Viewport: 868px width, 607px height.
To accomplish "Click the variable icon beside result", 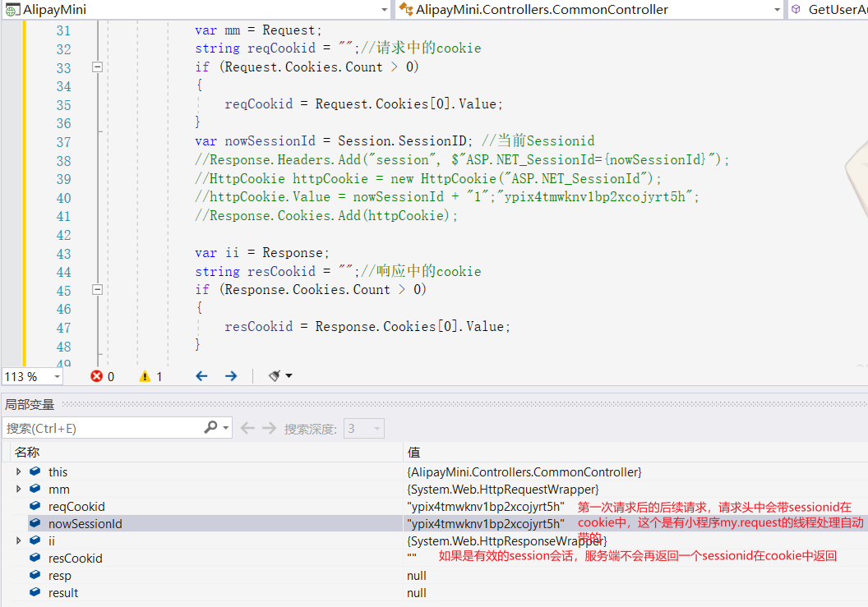I will (x=35, y=592).
